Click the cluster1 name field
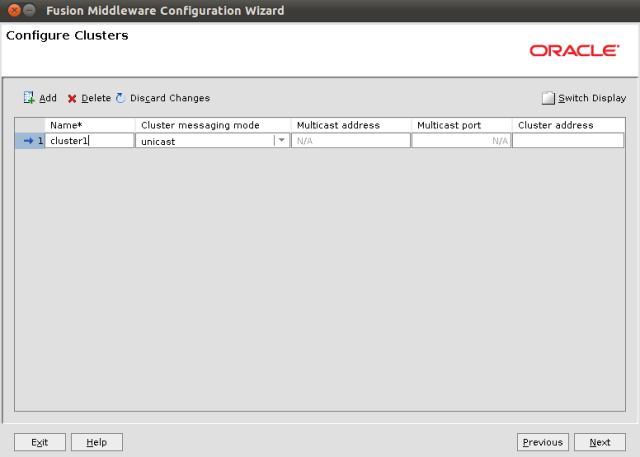640x457 pixels. (89, 141)
